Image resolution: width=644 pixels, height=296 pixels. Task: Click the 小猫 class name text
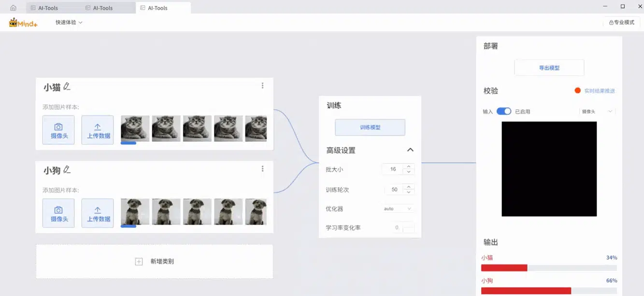tap(52, 88)
